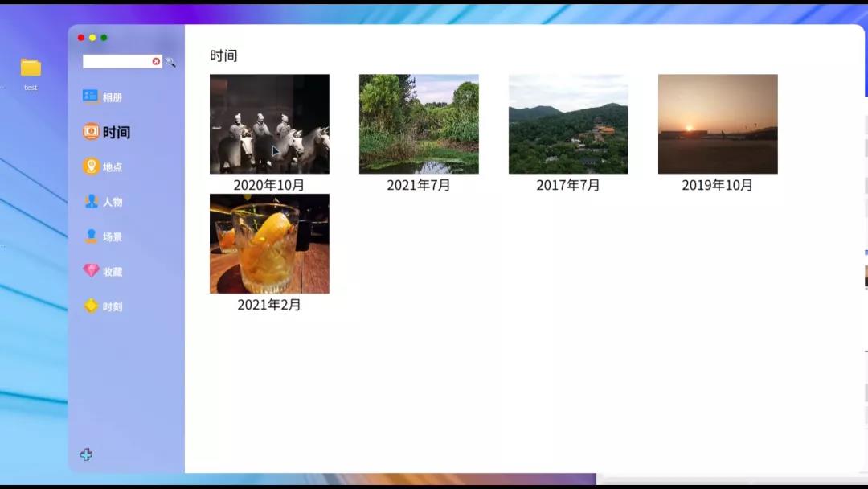Screen dimensions: 868x489
Task: Open the 2021年7月 pond photo group
Action: [x=419, y=124]
